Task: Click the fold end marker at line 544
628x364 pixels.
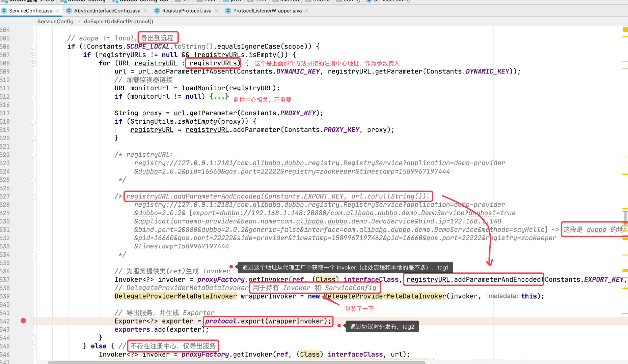Action: tap(33, 338)
